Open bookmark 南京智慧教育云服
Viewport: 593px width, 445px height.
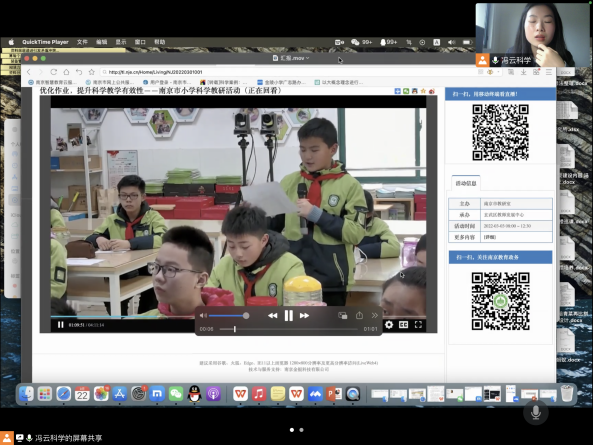coord(53,82)
